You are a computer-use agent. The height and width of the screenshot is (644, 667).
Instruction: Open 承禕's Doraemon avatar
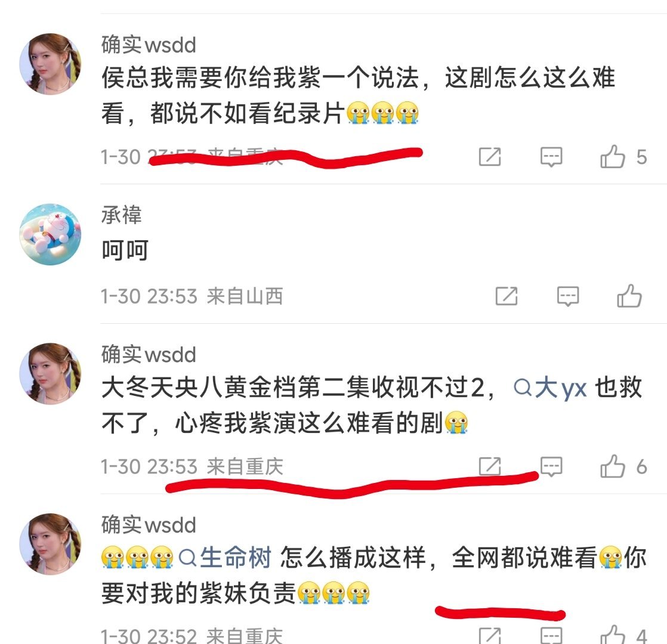50,234
